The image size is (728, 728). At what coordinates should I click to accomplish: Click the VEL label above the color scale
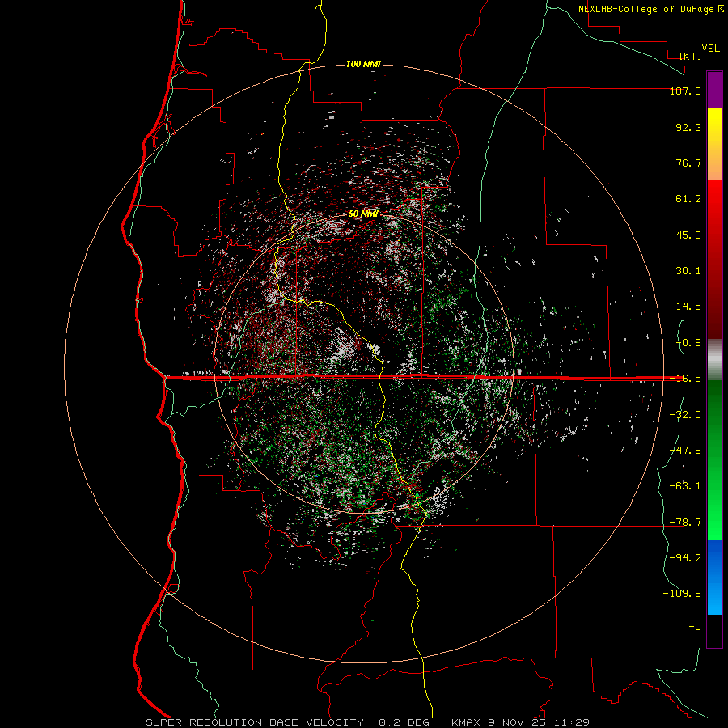click(x=711, y=48)
